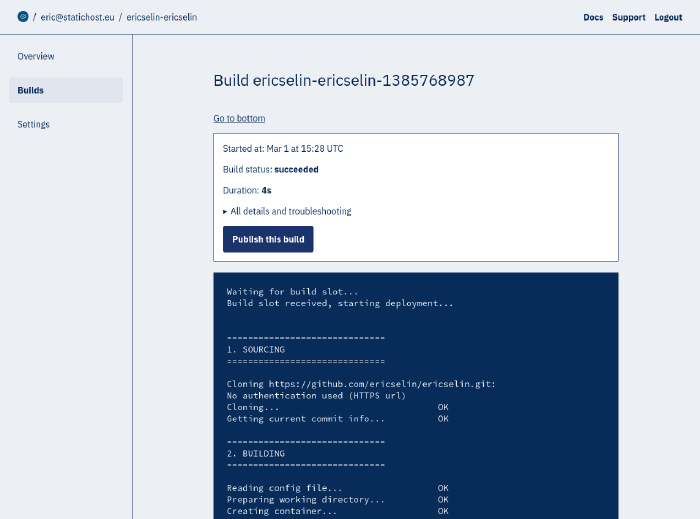
Task: Click the build title heading
Action: 343,80
